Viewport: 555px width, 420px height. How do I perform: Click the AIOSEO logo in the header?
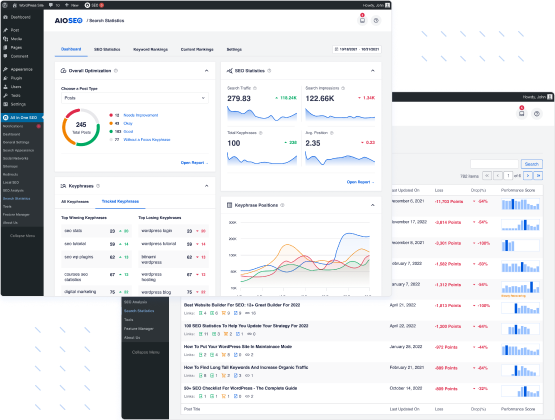(x=68, y=21)
